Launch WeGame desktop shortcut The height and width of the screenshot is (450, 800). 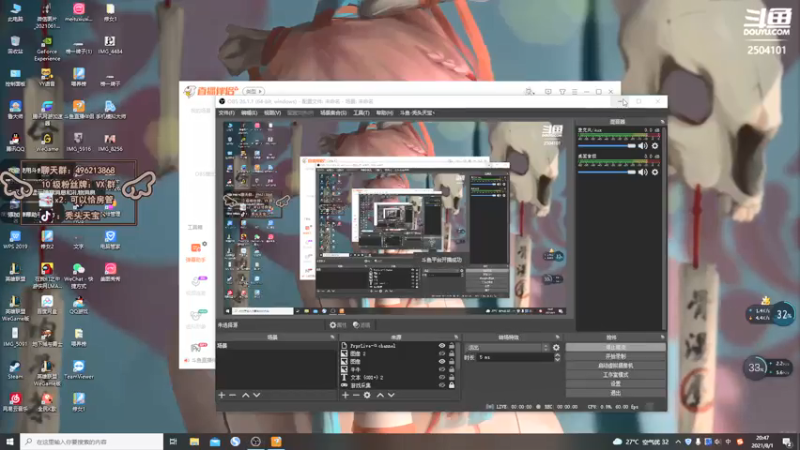[47, 141]
